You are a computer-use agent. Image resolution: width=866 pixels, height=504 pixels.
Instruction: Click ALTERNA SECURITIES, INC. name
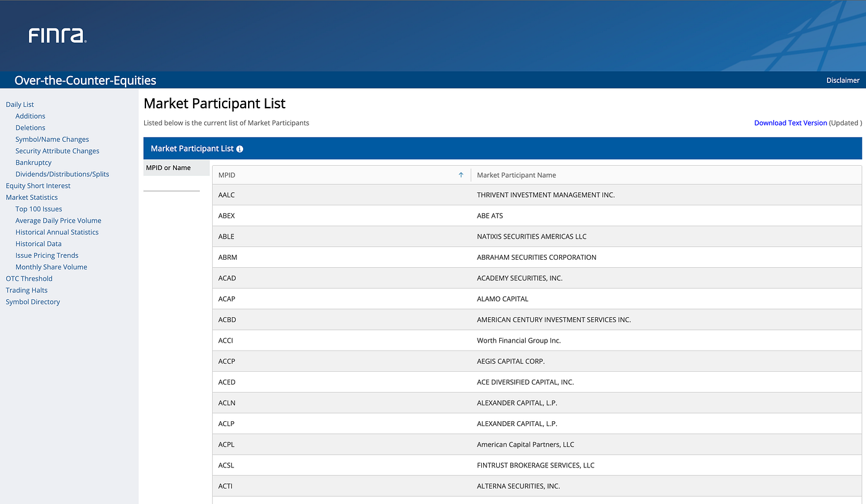point(518,486)
